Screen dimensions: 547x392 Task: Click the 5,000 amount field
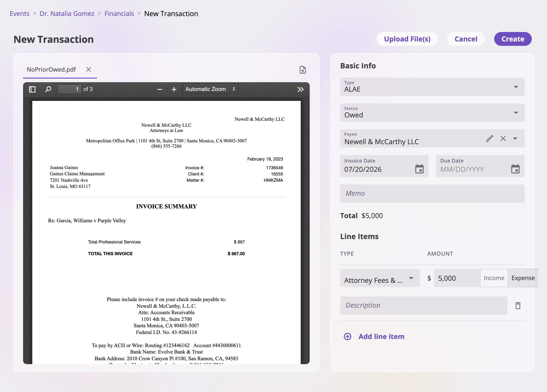click(457, 278)
